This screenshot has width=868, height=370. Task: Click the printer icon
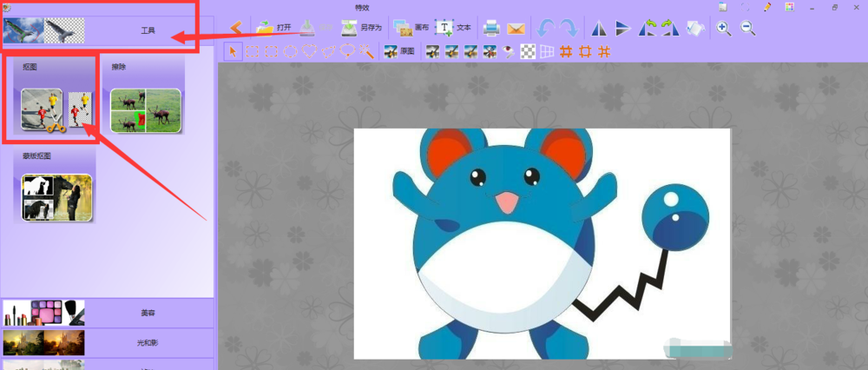[491, 29]
